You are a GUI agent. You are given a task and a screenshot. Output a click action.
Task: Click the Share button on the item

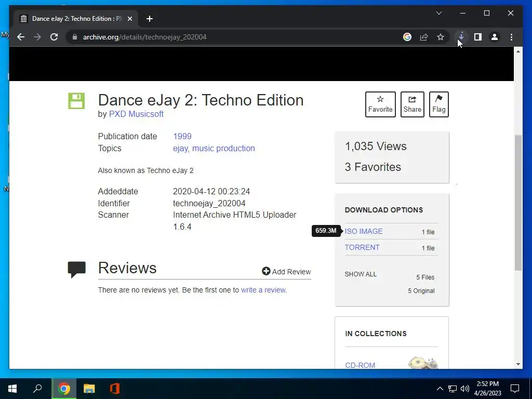click(x=412, y=104)
